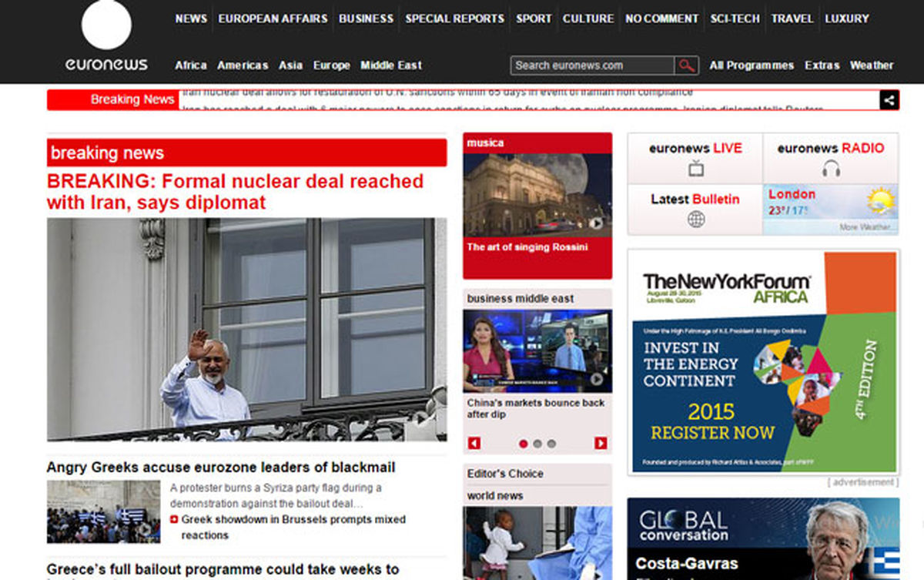Screen dimensions: 924x580
Task: Click into the Search euronews.com field
Action: (591, 65)
